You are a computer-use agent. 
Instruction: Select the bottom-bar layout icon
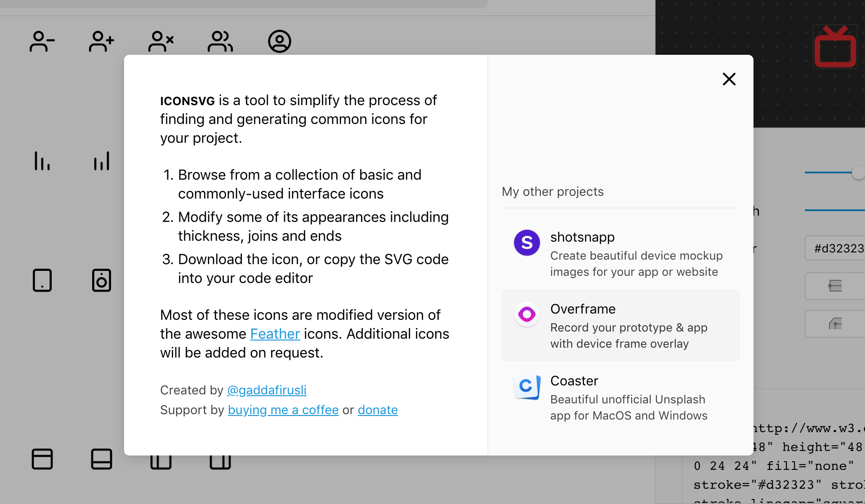(x=102, y=459)
